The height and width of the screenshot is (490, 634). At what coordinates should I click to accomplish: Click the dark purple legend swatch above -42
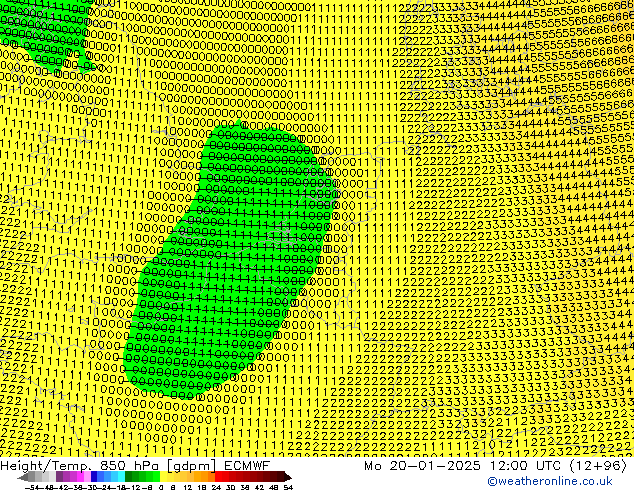pos(59,477)
